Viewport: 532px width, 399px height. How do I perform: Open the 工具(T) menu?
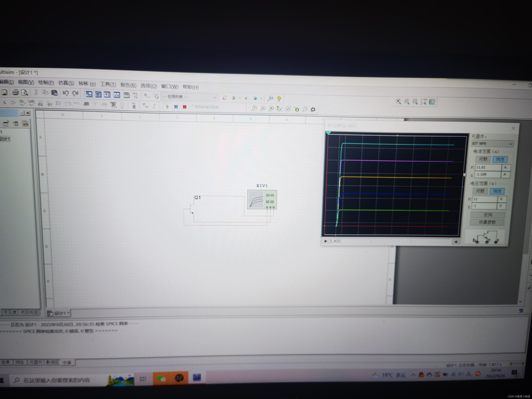click(x=108, y=84)
